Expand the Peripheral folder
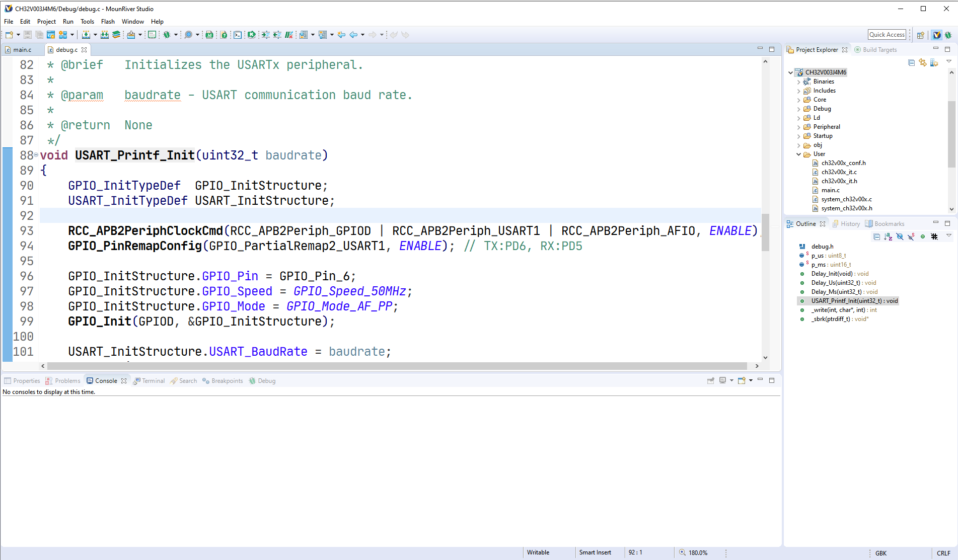 pyautogui.click(x=798, y=127)
